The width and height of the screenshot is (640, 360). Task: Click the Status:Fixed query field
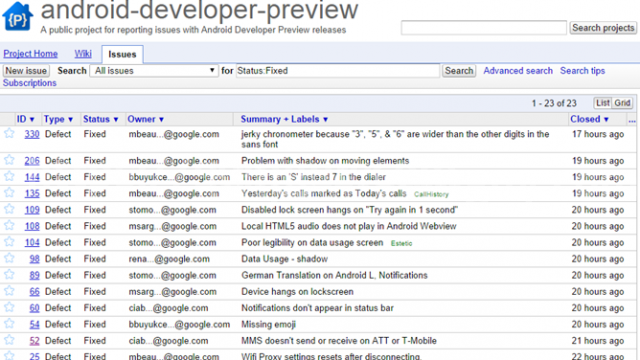point(338,71)
